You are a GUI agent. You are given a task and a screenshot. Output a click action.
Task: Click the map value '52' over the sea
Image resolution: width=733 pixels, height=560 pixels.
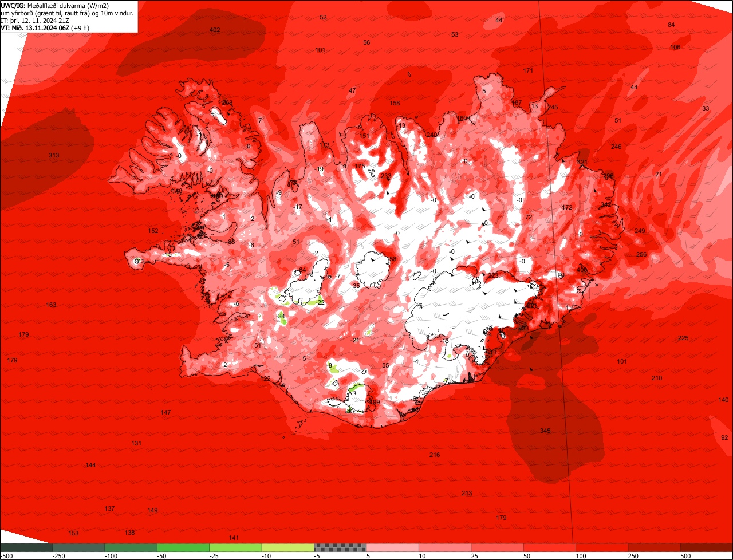323,18
